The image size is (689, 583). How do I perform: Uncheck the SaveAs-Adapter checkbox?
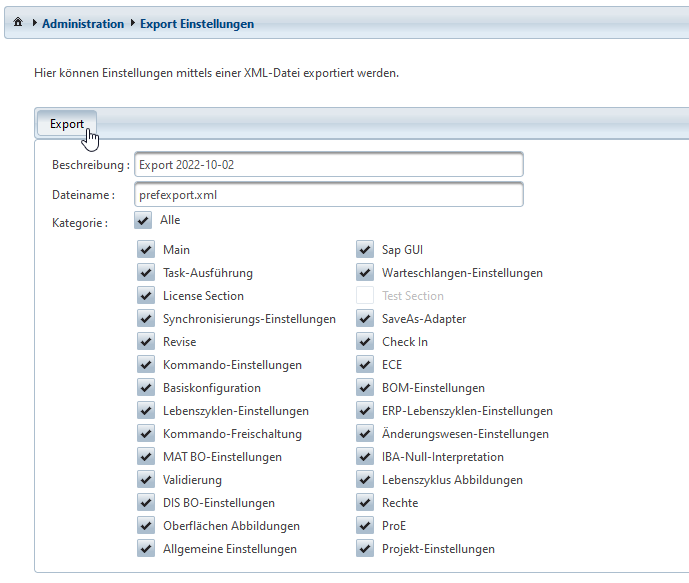pos(365,319)
